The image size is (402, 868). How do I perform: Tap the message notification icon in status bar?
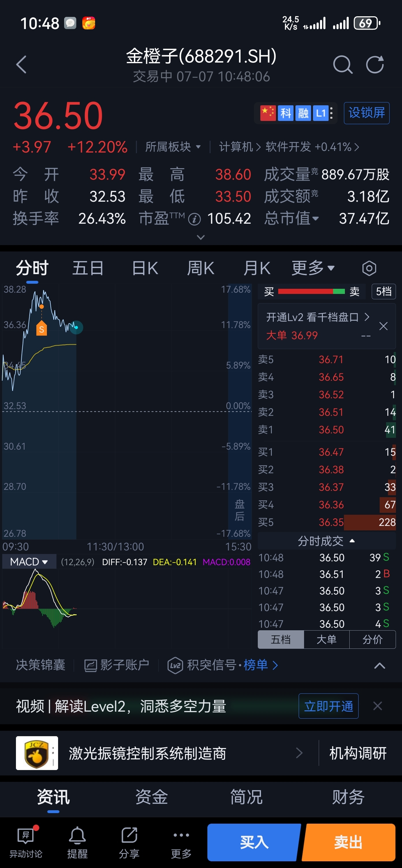coord(70,23)
